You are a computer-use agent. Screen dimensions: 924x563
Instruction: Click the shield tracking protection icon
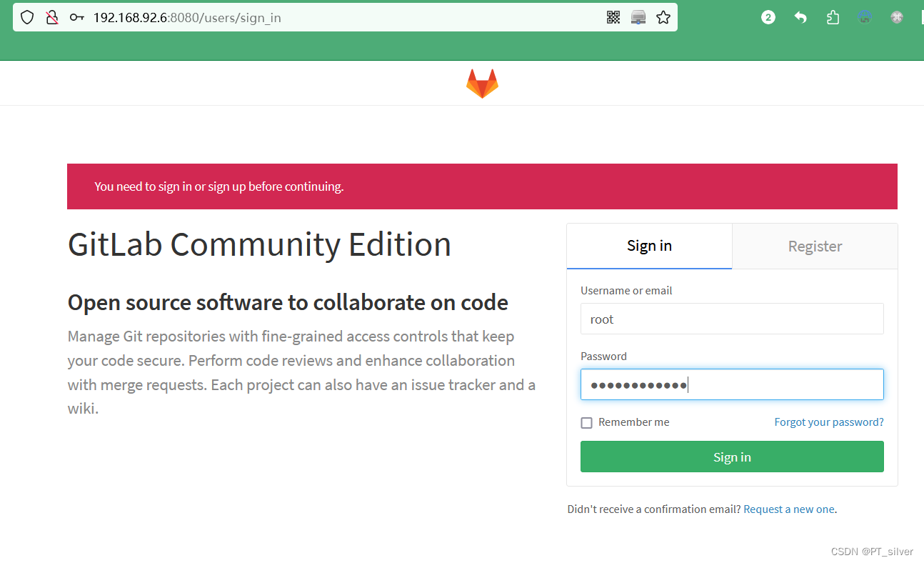pos(27,17)
